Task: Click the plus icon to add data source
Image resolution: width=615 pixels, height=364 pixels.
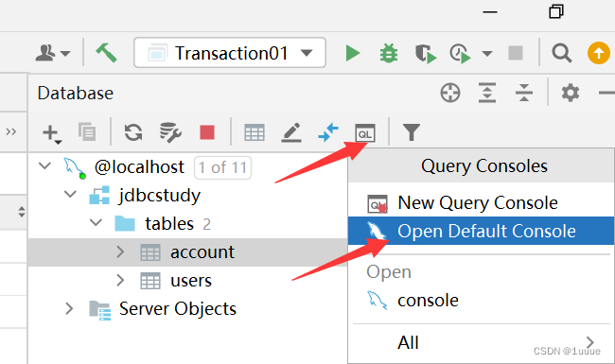Action: (52, 133)
